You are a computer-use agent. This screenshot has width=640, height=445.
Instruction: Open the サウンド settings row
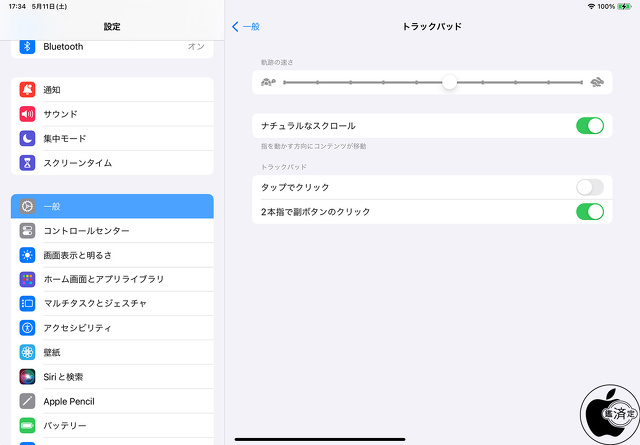click(112, 114)
